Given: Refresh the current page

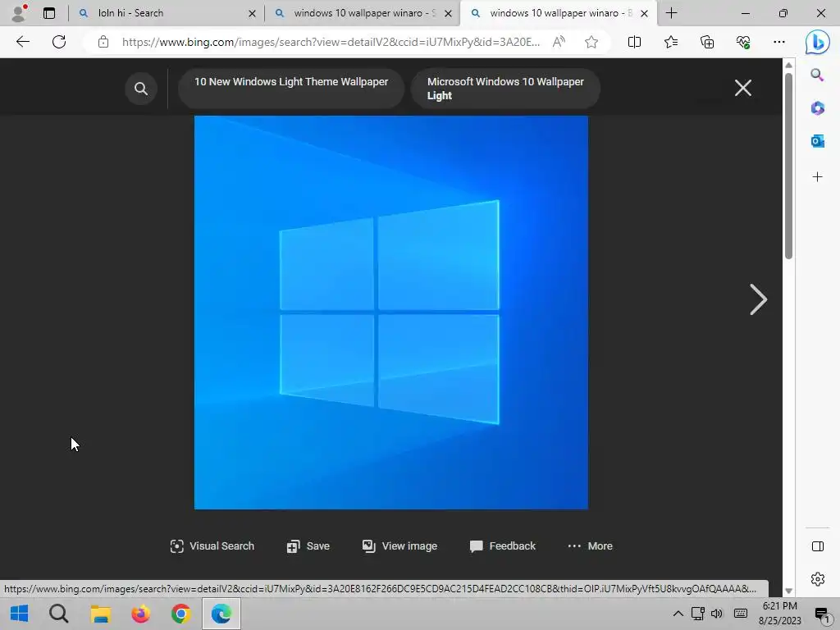Looking at the screenshot, I should pos(59,42).
